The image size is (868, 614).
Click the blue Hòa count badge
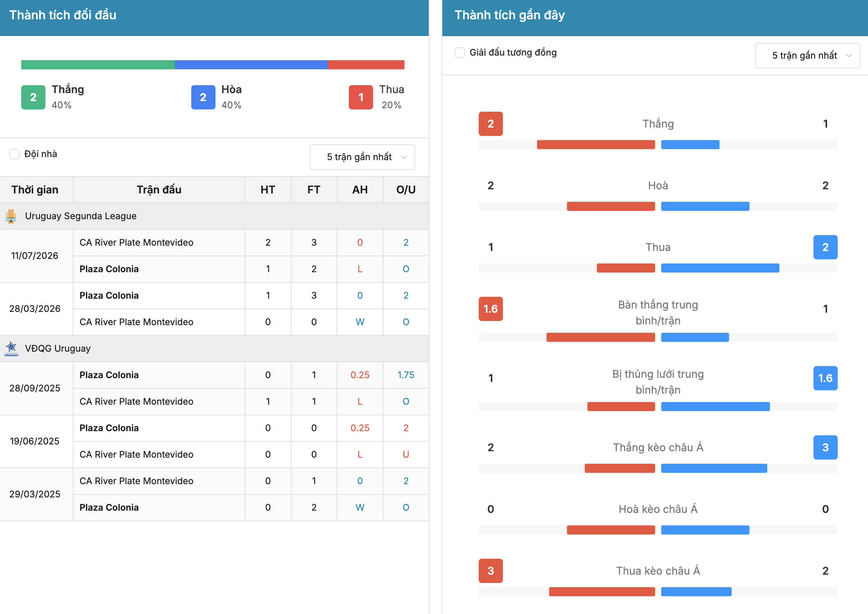point(203,97)
